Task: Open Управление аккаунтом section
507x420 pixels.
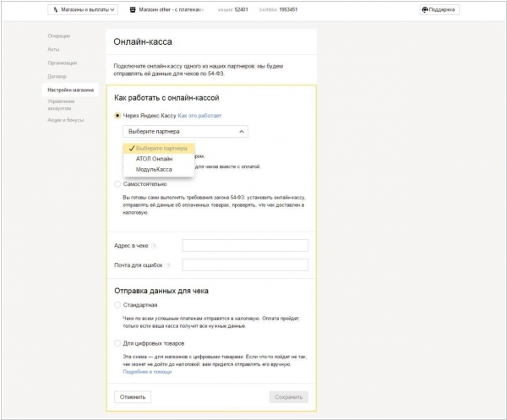Action: [61, 105]
